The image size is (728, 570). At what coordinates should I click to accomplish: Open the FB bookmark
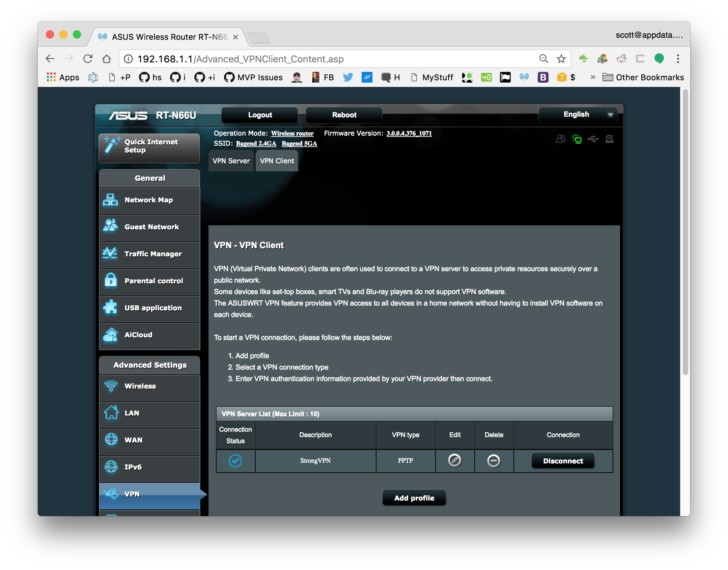pos(323,77)
